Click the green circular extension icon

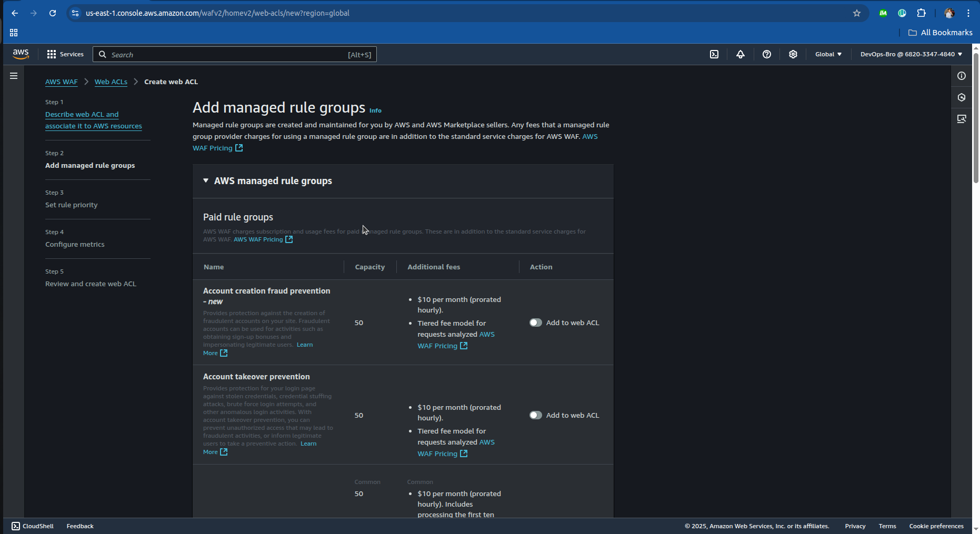[x=902, y=13]
